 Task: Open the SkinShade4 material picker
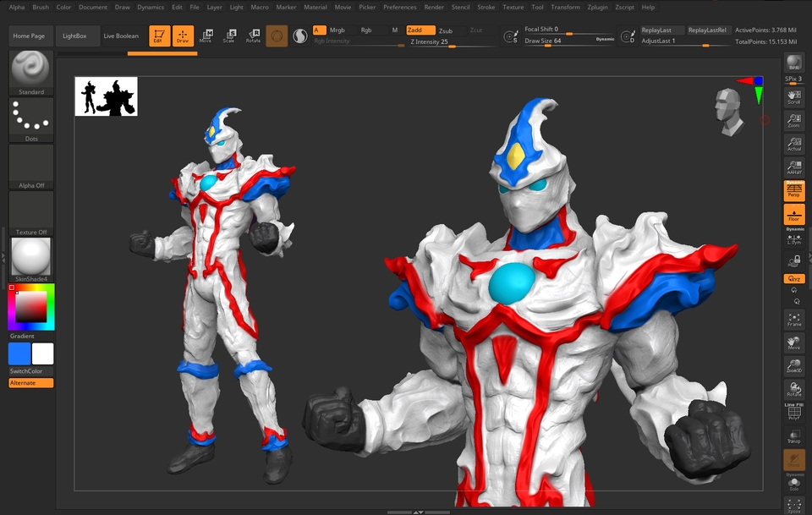(31, 257)
